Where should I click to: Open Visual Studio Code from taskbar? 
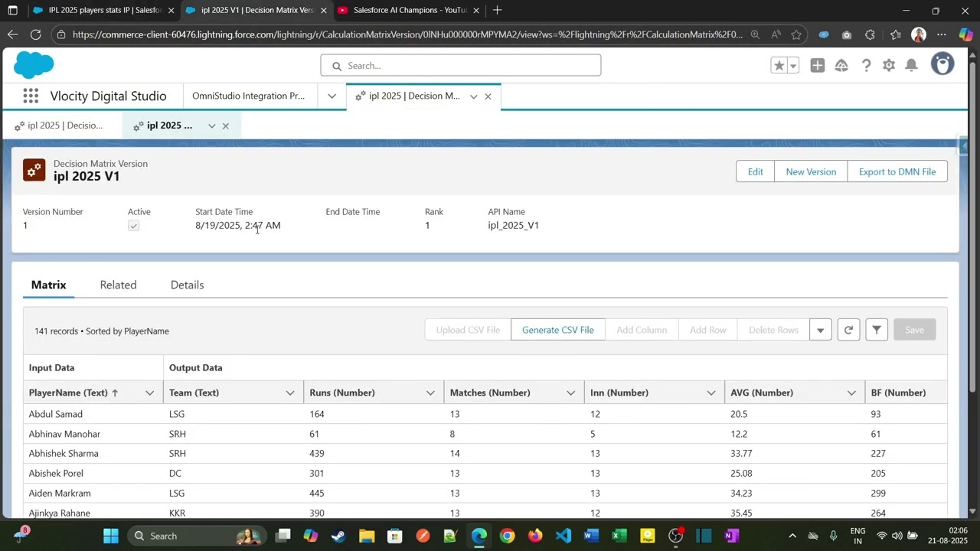[x=563, y=536]
